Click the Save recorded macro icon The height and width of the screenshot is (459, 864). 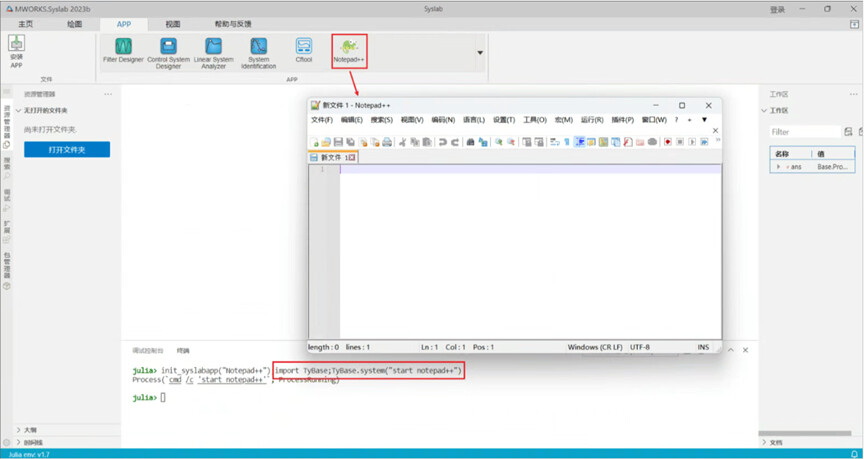click(x=704, y=142)
